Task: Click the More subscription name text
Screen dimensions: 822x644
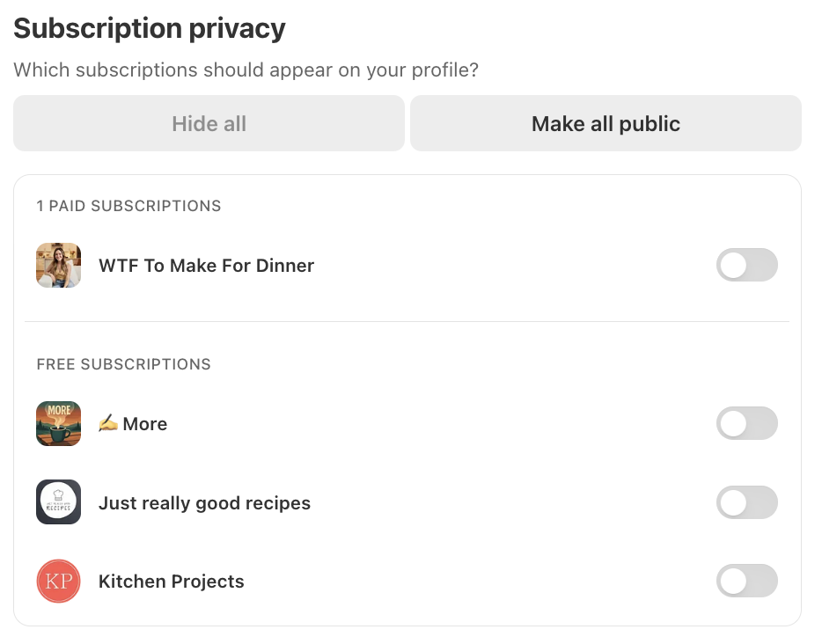Action: [x=145, y=424]
